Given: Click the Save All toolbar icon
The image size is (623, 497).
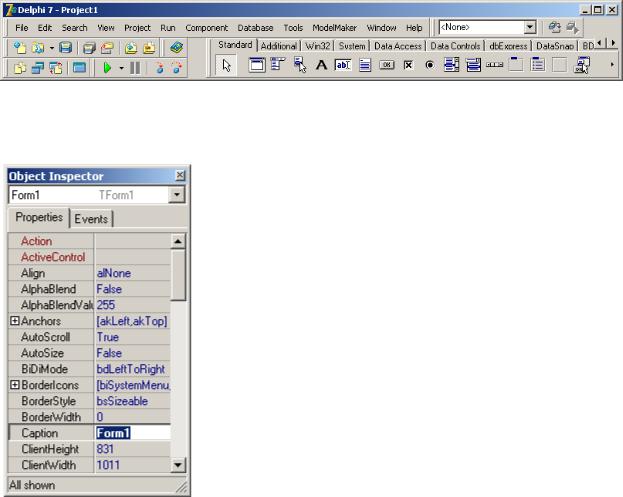Looking at the screenshot, I should [89, 48].
